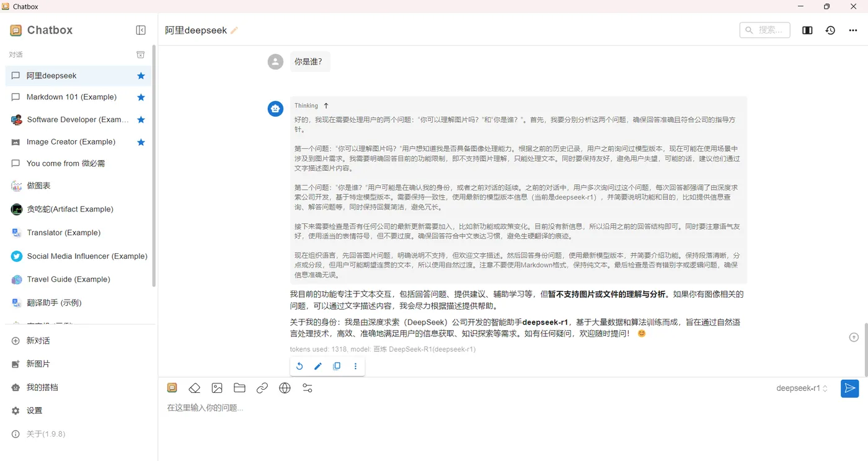868x461 pixels.
Task: Open the Markdown 101 (Example) conversation
Action: 78,97
